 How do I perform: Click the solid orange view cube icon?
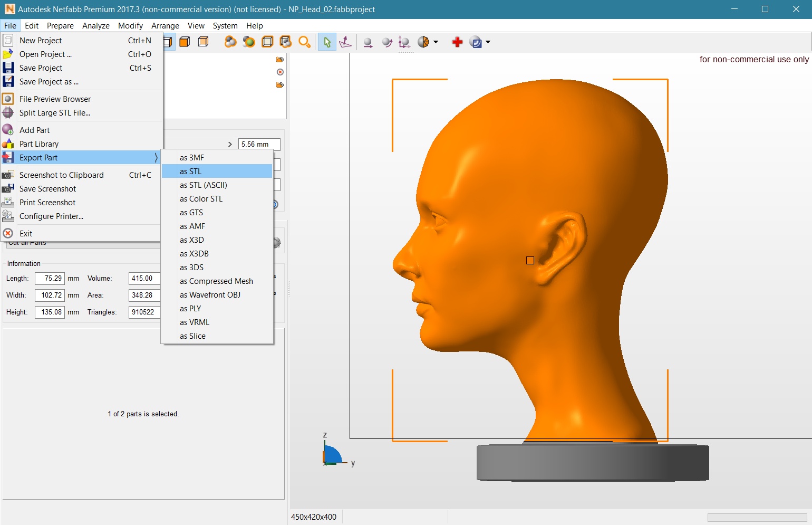tap(185, 42)
